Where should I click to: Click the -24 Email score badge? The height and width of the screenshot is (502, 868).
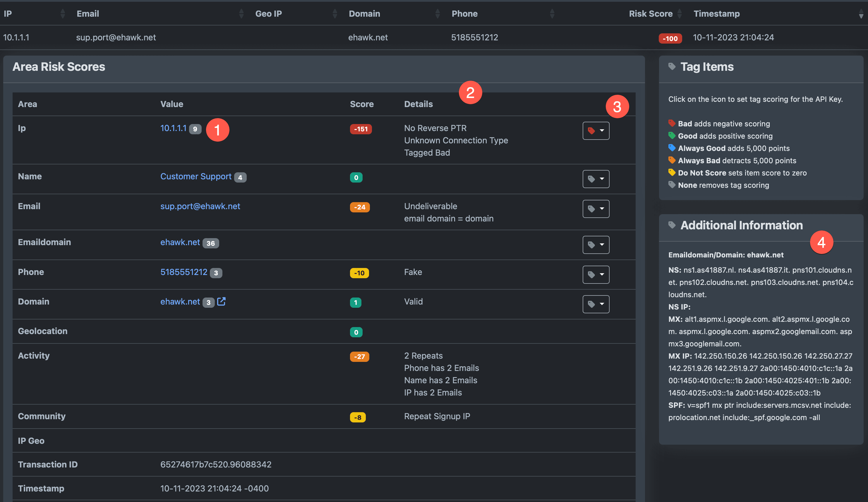coord(360,207)
